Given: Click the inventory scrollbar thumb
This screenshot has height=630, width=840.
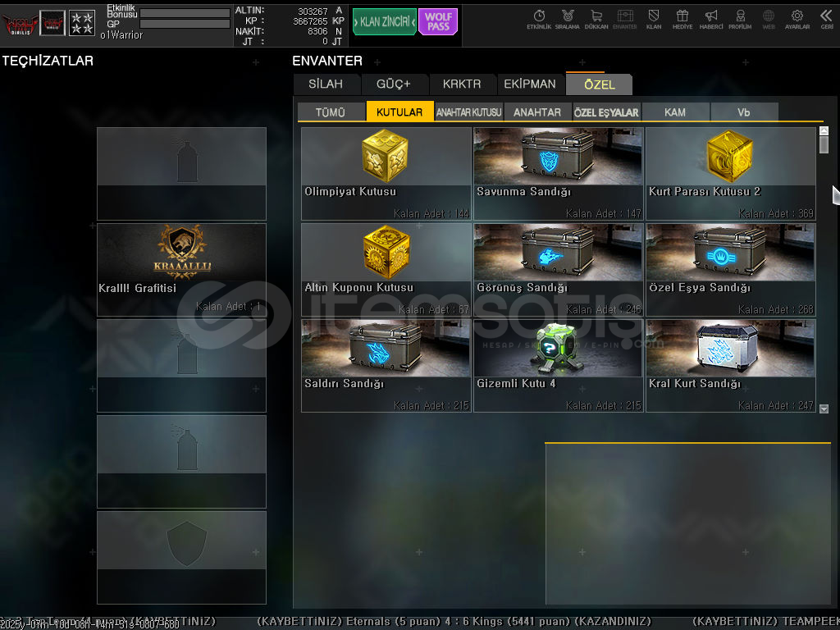Looking at the screenshot, I should [x=824, y=144].
